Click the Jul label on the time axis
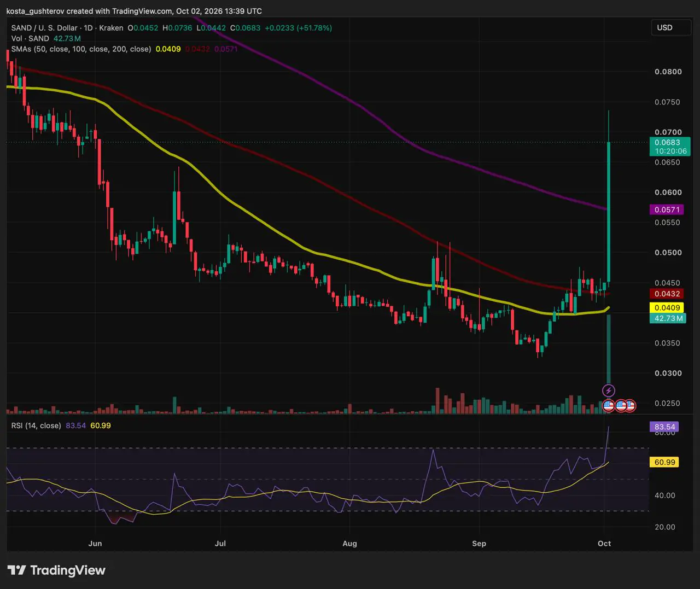Viewport: 700px width, 589px height. [x=220, y=544]
